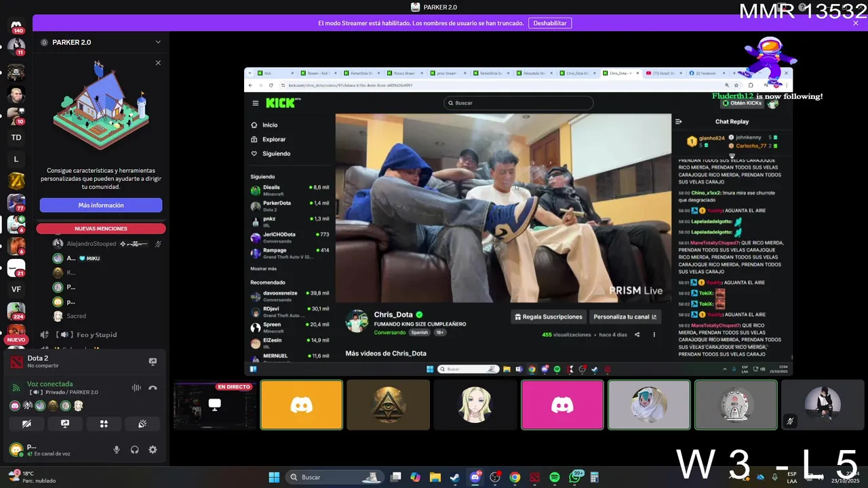Click Personaliza tu canal button
The height and width of the screenshot is (488, 868).
point(625,317)
